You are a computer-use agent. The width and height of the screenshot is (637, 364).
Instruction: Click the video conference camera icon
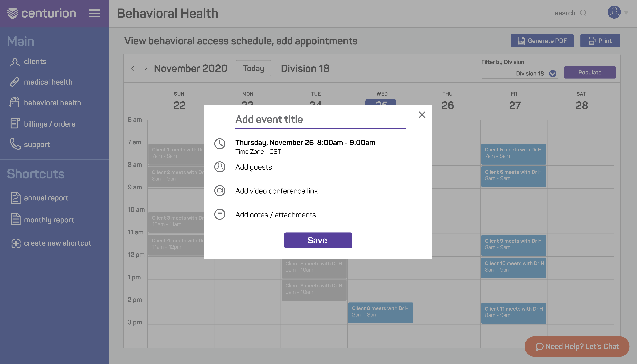(220, 191)
